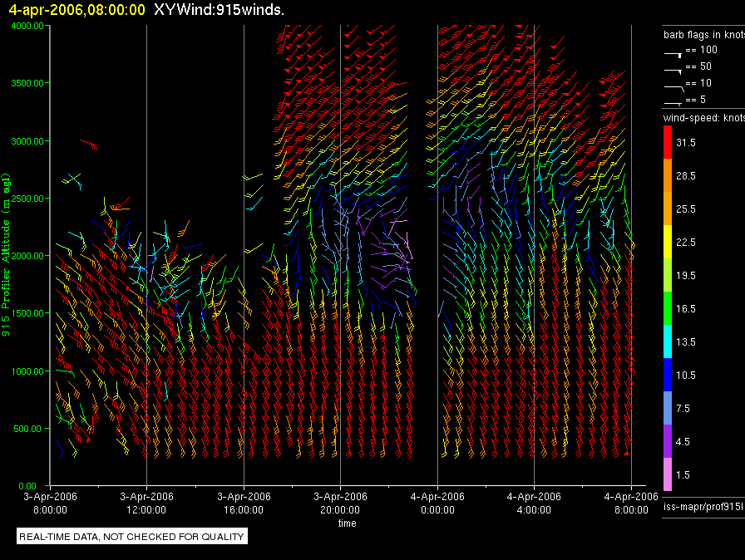
Task: Click the '915 Profiler Altitude (m agl)' axis label
Action: [6, 255]
